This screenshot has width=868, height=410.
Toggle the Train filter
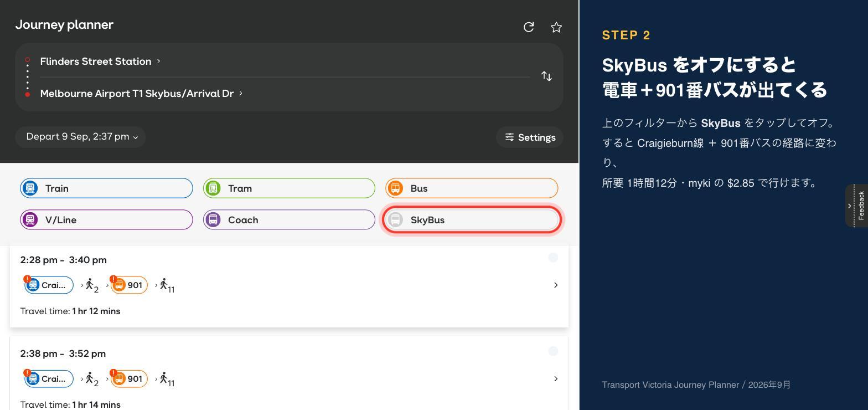pos(106,188)
